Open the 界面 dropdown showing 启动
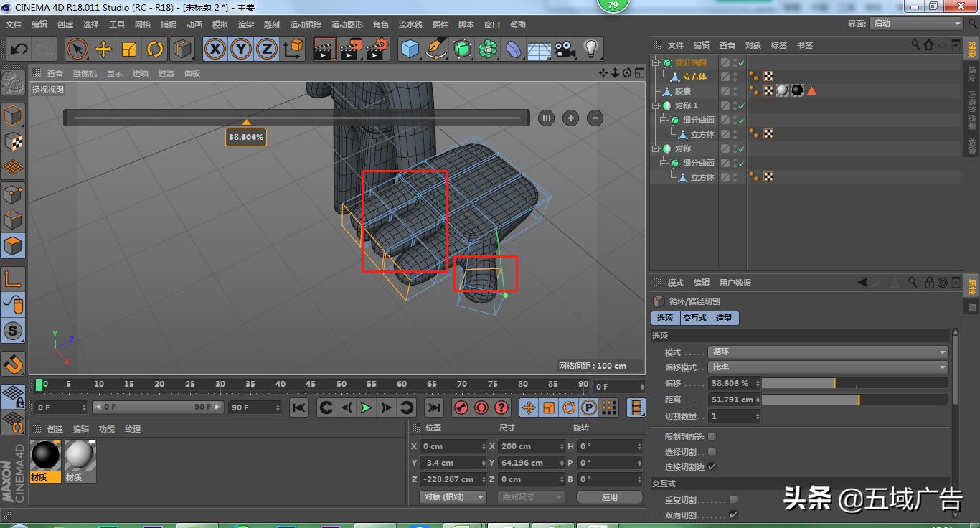Viewport: 980px width, 528px height. (915, 22)
